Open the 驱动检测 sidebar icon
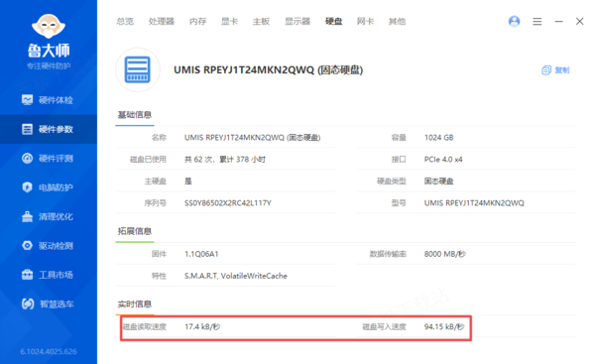595x364 pixels. (27, 246)
